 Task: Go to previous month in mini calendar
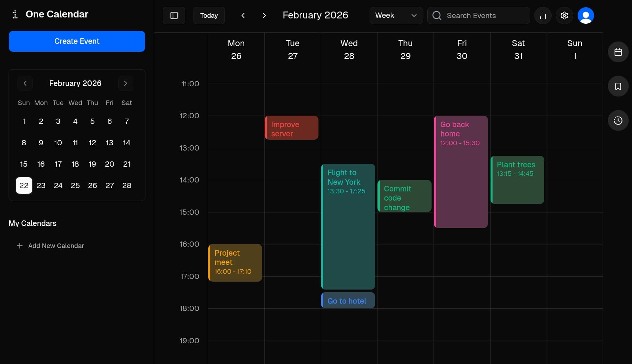[x=25, y=83]
